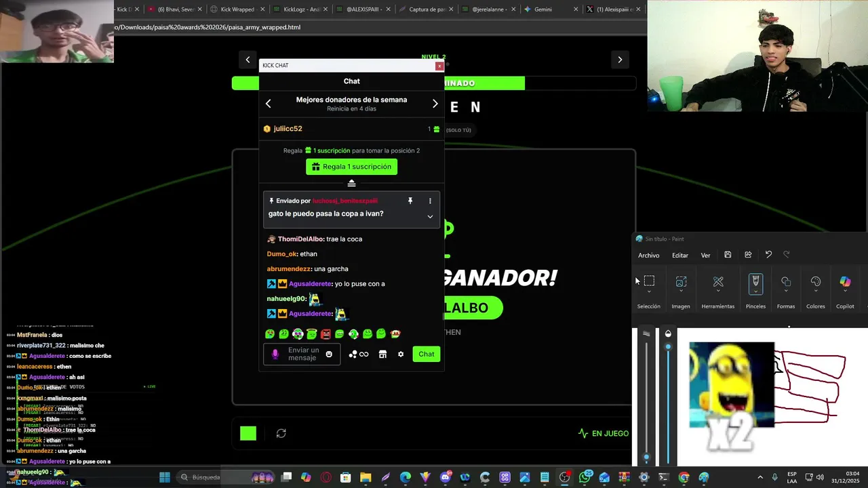Open Copilot in the Paint ribbon
Image resolution: width=868 pixels, height=488 pixels.
click(x=845, y=281)
